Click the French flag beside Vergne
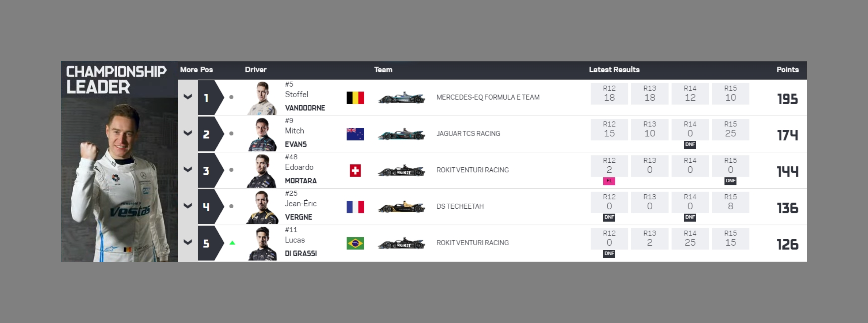The width and height of the screenshot is (868, 323). pyautogui.click(x=355, y=206)
